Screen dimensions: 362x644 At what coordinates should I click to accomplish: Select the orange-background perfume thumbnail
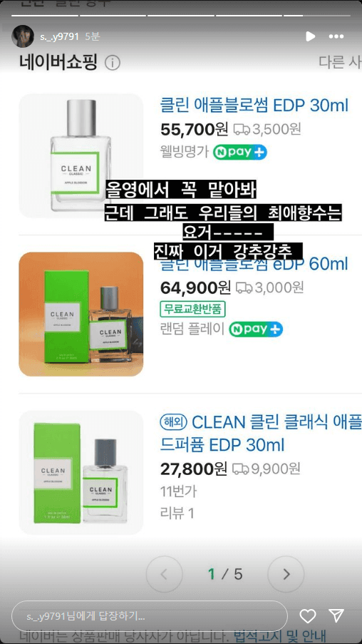pyautogui.click(x=81, y=315)
